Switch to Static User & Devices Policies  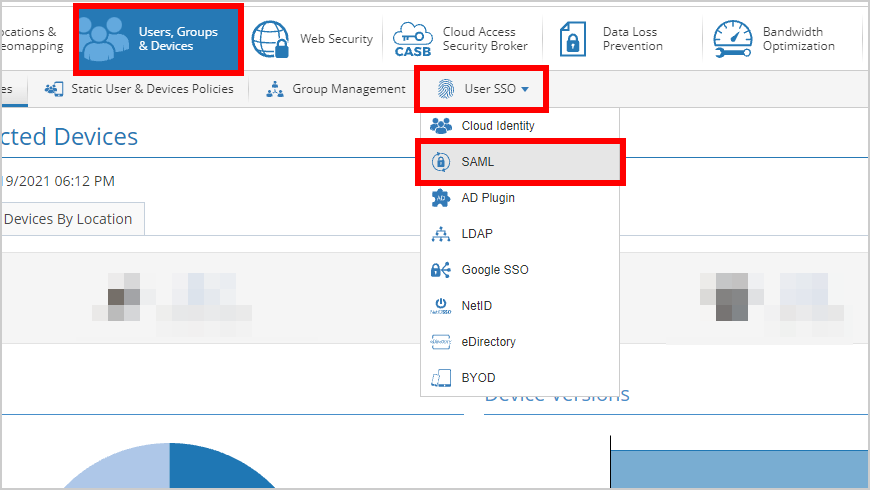[139, 89]
